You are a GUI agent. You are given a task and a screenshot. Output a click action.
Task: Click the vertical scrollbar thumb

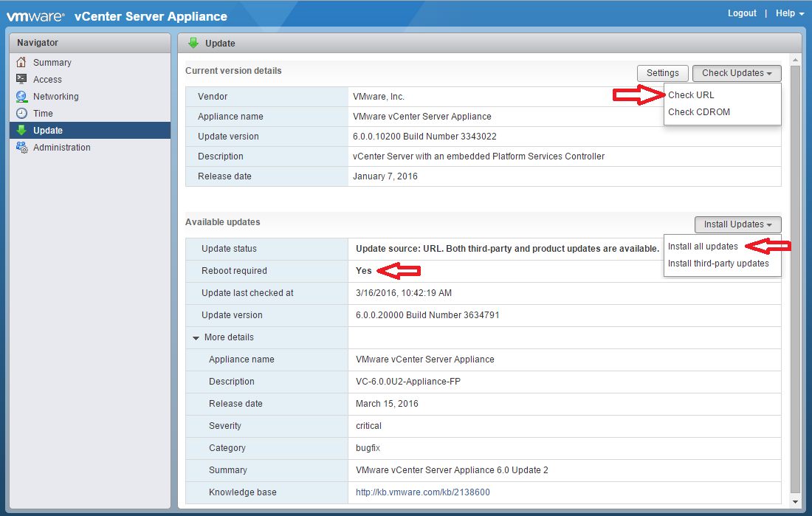click(x=796, y=279)
